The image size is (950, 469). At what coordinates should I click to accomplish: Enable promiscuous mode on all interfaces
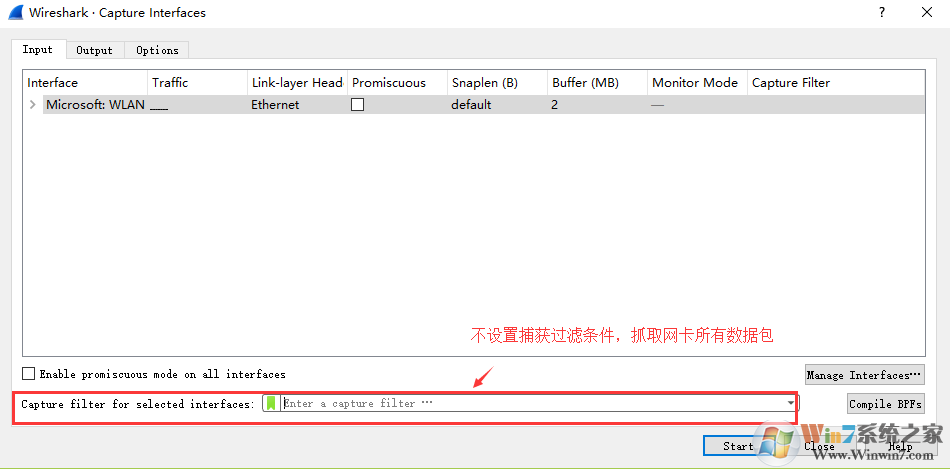28,374
